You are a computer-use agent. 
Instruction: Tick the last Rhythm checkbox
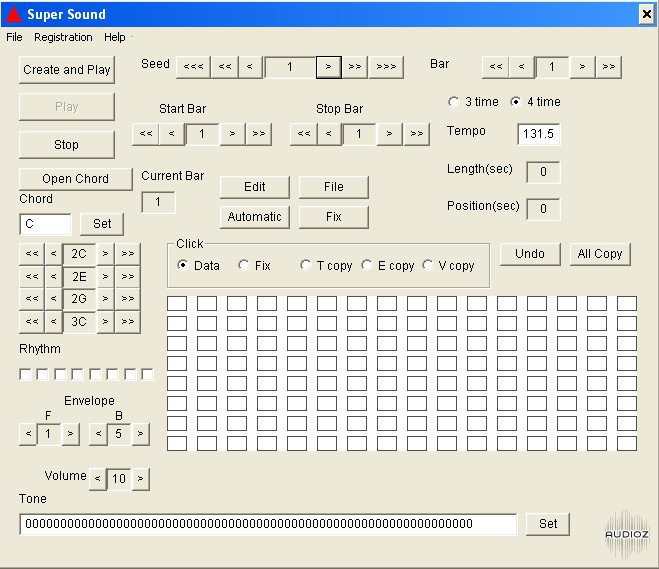coord(147,374)
